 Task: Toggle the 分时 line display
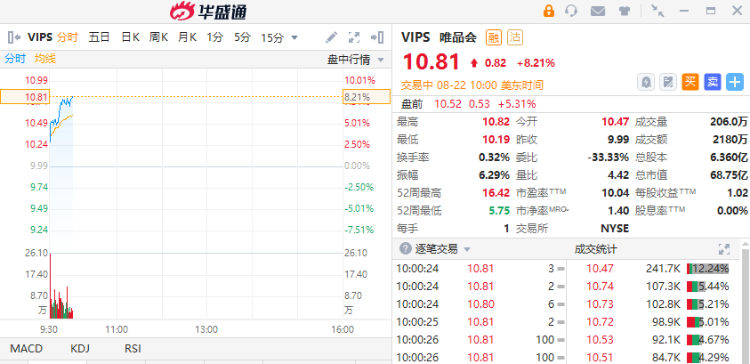tap(14, 59)
